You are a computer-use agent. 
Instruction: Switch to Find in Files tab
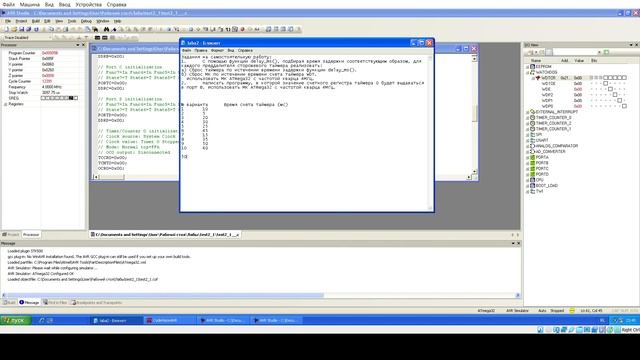[x=55, y=302]
